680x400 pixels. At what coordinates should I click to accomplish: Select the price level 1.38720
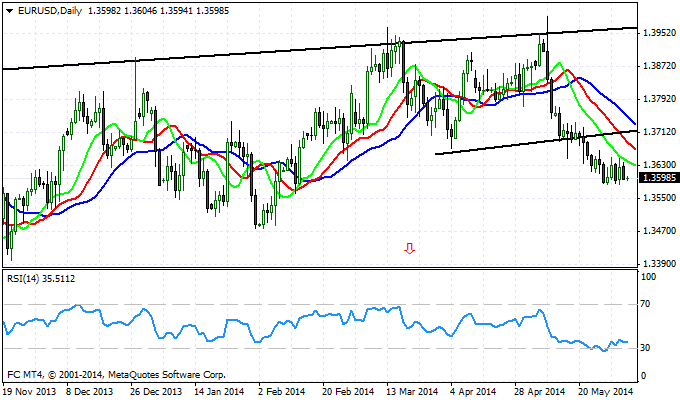click(659, 66)
